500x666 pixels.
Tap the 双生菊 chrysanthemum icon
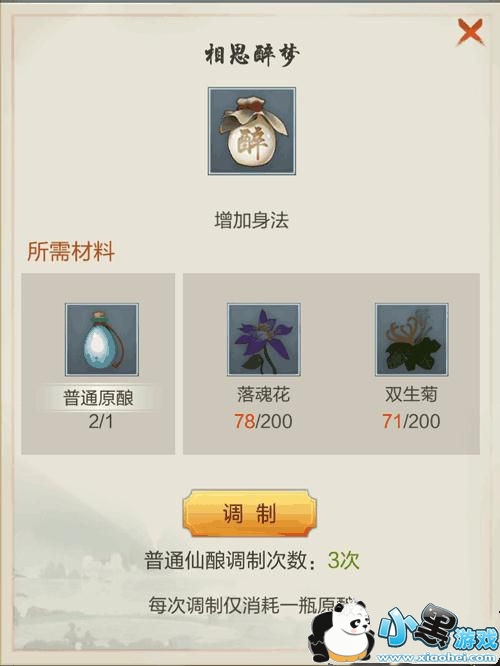point(411,339)
